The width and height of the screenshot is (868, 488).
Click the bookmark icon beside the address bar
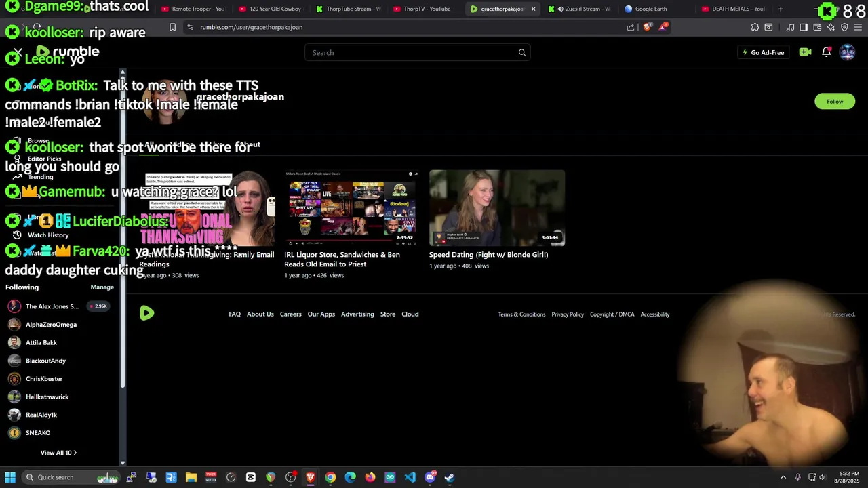point(172,27)
